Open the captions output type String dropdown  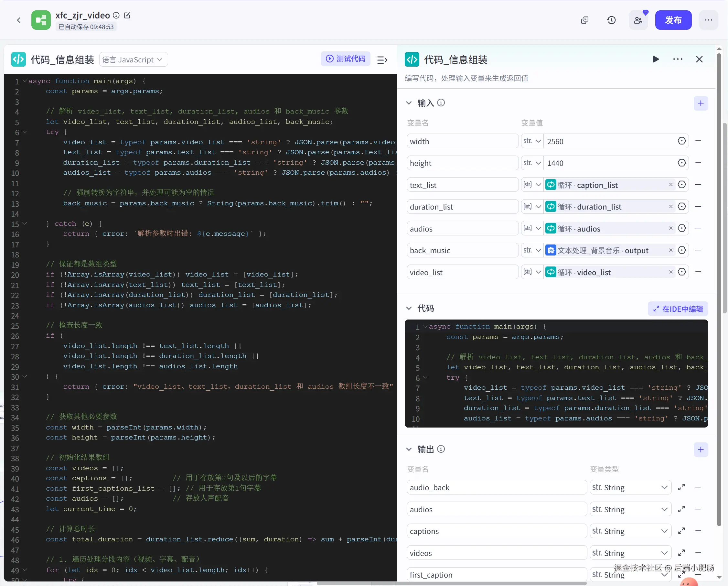tap(630, 531)
